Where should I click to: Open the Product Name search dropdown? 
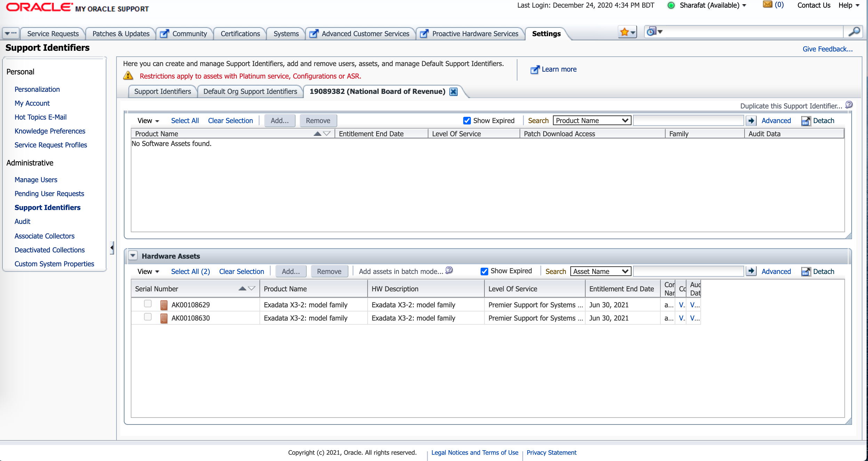[x=592, y=121]
